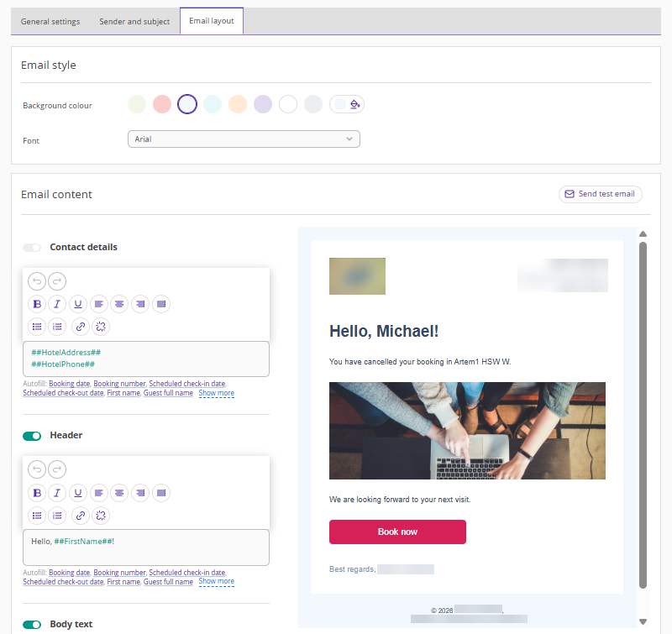Screen dimensions: 672x634
Task: Choose the light grey background colour
Action: pyautogui.click(x=313, y=104)
